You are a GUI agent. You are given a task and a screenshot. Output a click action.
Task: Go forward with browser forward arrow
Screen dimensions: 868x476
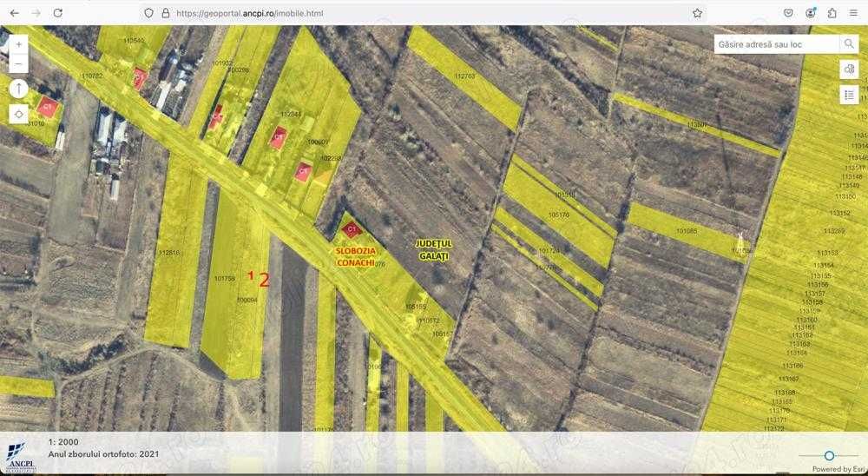[x=36, y=13]
